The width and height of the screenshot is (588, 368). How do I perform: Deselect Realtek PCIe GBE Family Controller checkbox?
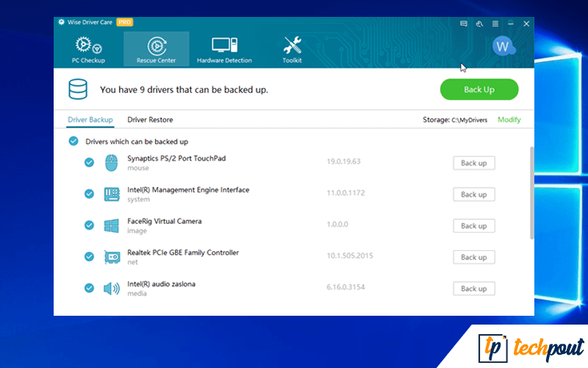[x=89, y=257]
